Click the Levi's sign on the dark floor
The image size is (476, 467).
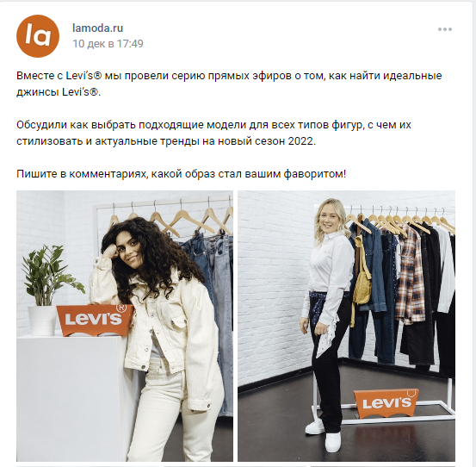[x=386, y=403]
